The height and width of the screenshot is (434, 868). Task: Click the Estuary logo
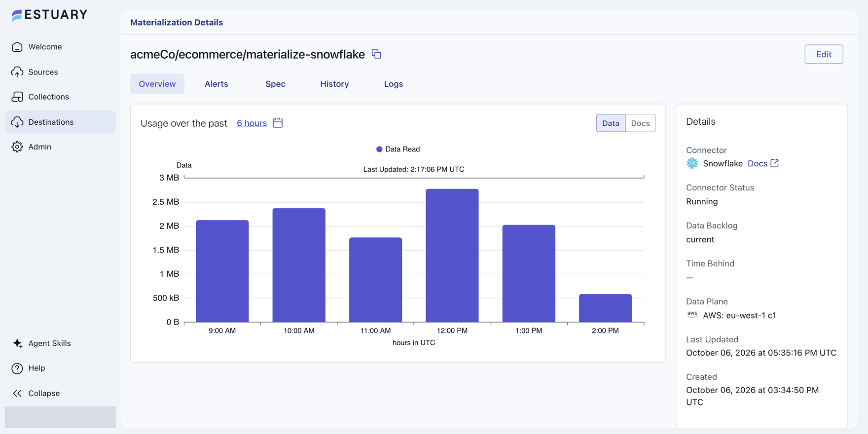point(49,15)
